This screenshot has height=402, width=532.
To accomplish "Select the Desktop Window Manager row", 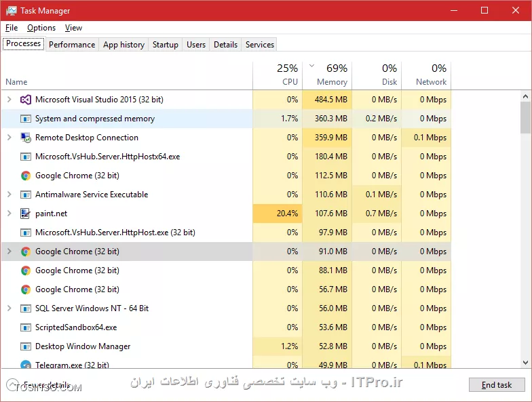I will tap(226, 346).
